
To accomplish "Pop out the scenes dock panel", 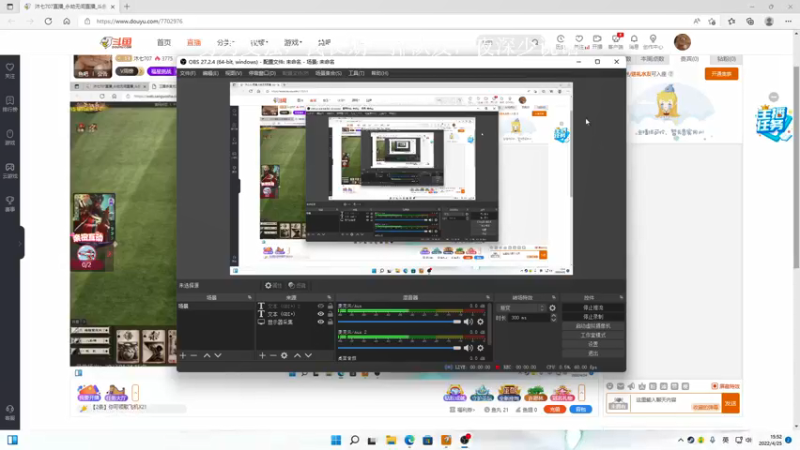I will click(x=249, y=297).
